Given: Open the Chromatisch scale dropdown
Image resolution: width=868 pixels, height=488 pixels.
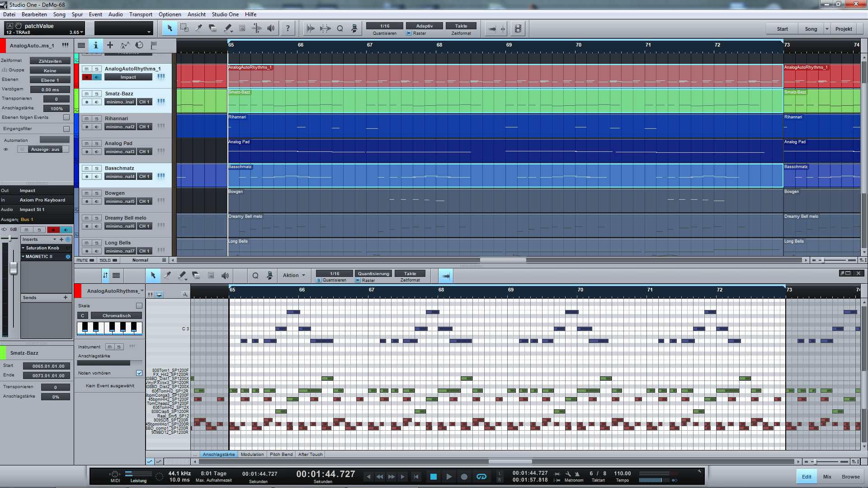Looking at the screenshot, I should 116,316.
